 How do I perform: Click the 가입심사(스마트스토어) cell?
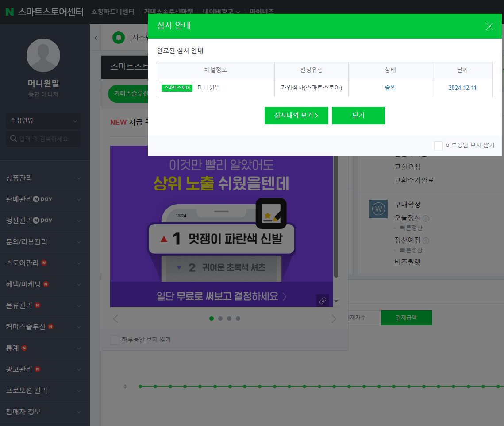[311, 88]
